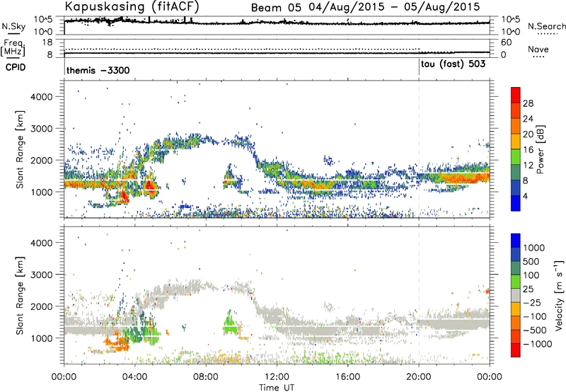Click the dashed 20:00 line in the velocity panel

pos(419,295)
